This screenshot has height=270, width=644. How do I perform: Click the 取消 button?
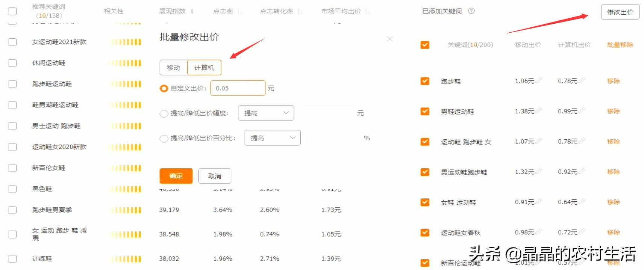(215, 176)
